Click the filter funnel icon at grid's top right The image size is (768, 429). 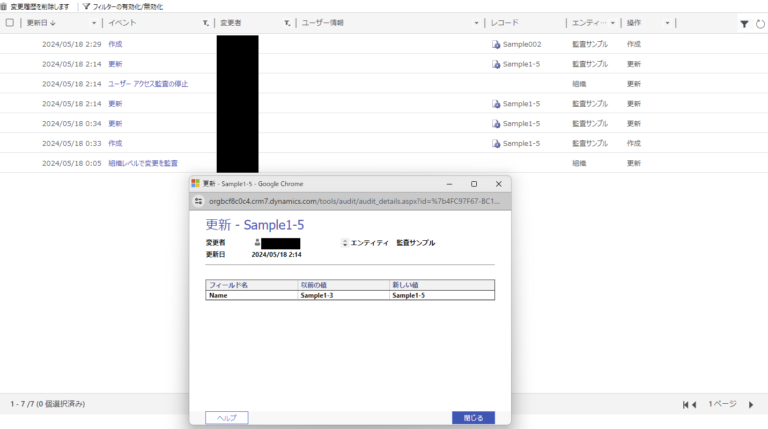[744, 23]
